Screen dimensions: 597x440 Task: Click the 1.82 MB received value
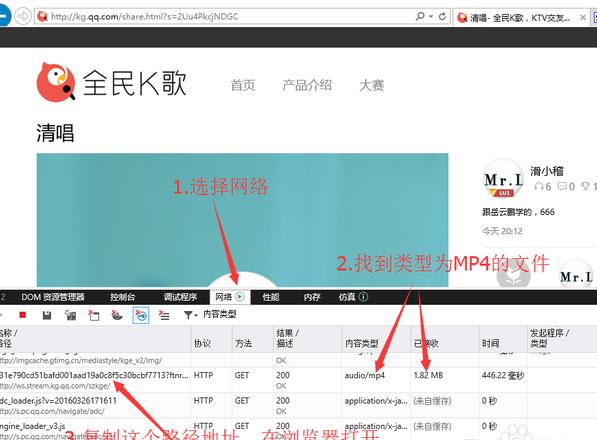428,375
